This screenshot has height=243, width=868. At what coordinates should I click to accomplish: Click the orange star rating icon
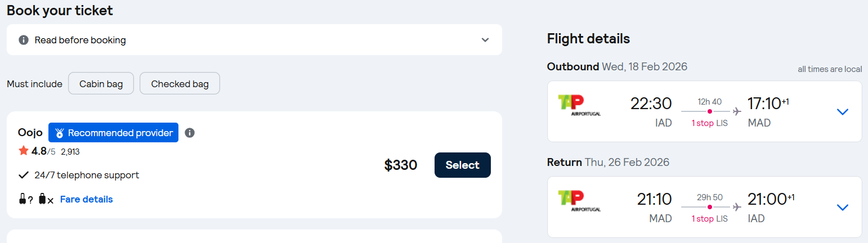[24, 151]
